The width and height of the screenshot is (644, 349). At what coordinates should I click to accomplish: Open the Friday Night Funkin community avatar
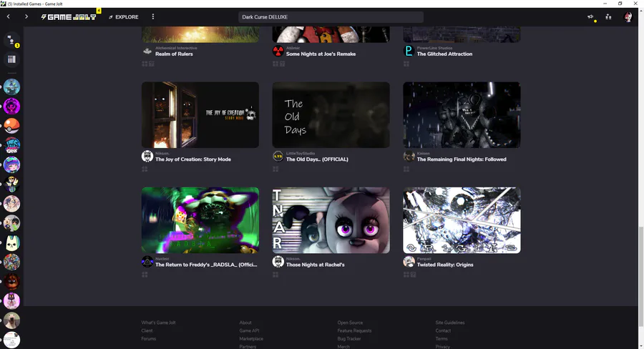[x=11, y=145]
